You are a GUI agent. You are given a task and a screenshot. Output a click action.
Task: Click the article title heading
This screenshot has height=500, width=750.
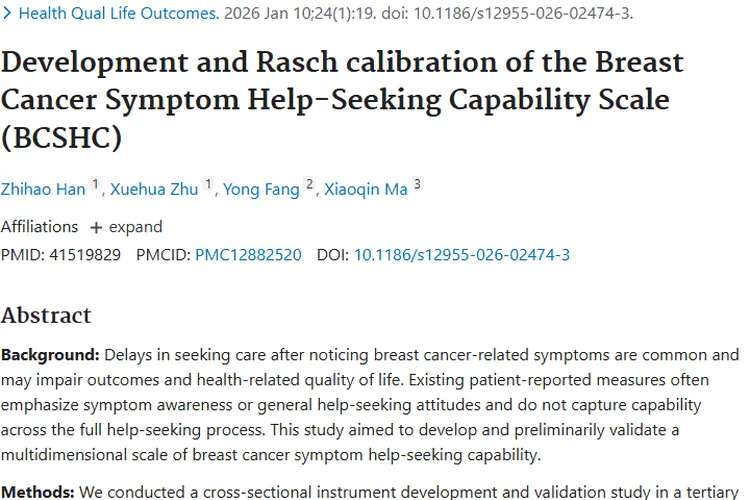342,100
